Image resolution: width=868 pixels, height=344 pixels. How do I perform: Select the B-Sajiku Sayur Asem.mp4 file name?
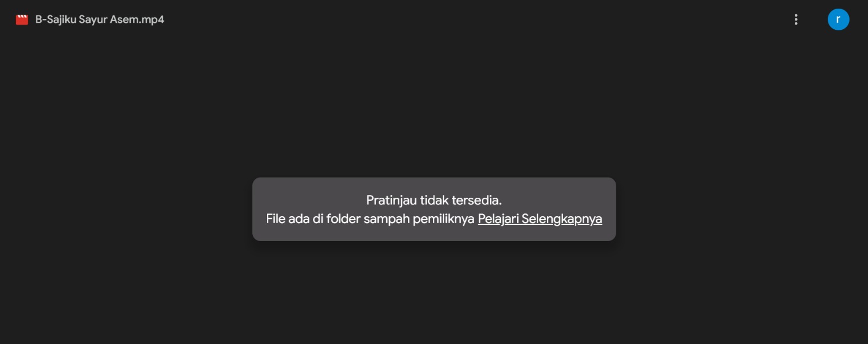click(x=100, y=20)
